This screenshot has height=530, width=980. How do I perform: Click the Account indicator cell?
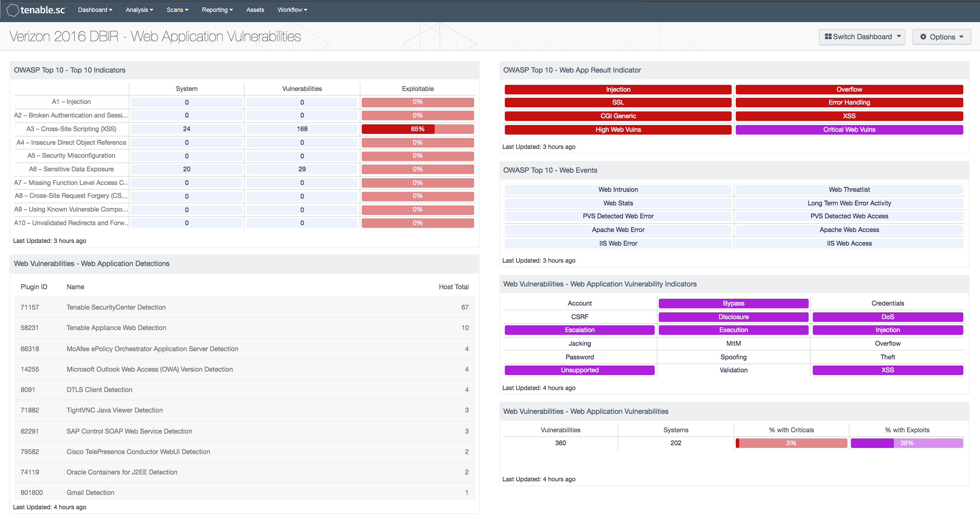pos(579,303)
